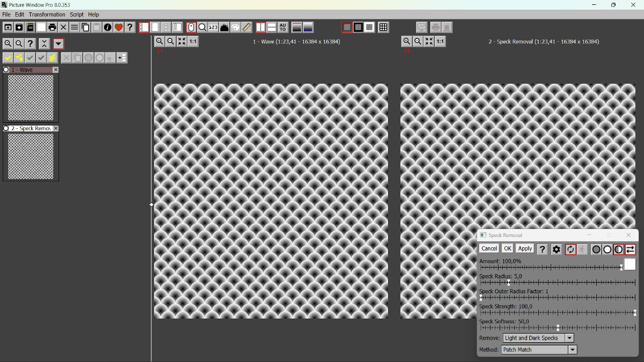Expand the red-outlined down-arrow menu

coord(58,44)
